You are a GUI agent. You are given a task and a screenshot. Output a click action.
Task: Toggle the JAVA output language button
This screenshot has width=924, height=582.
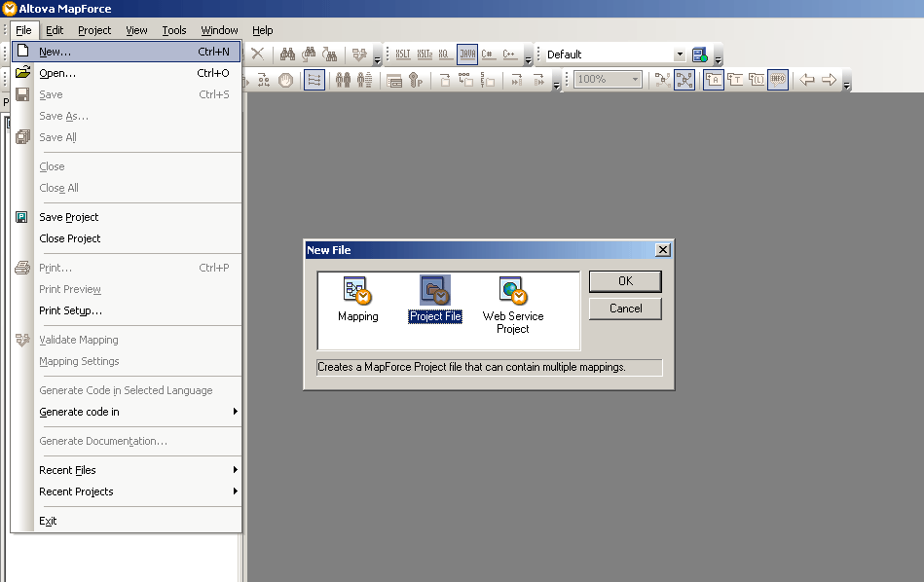pyautogui.click(x=467, y=55)
